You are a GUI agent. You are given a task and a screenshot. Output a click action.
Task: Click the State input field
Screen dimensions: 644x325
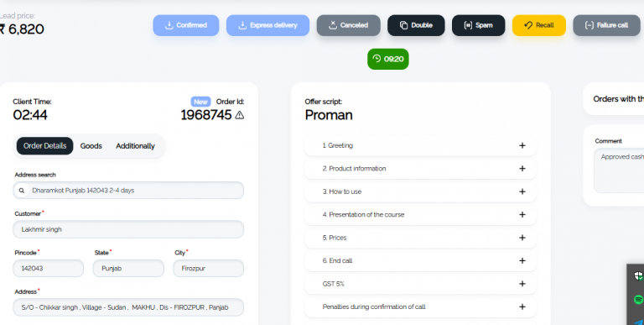128,268
